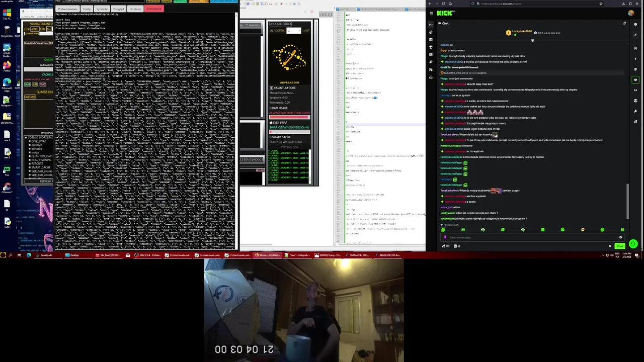The width and height of the screenshot is (644, 362).
Task: Click the stream icon at top of Kick's left sidebar
Action: 431,25
